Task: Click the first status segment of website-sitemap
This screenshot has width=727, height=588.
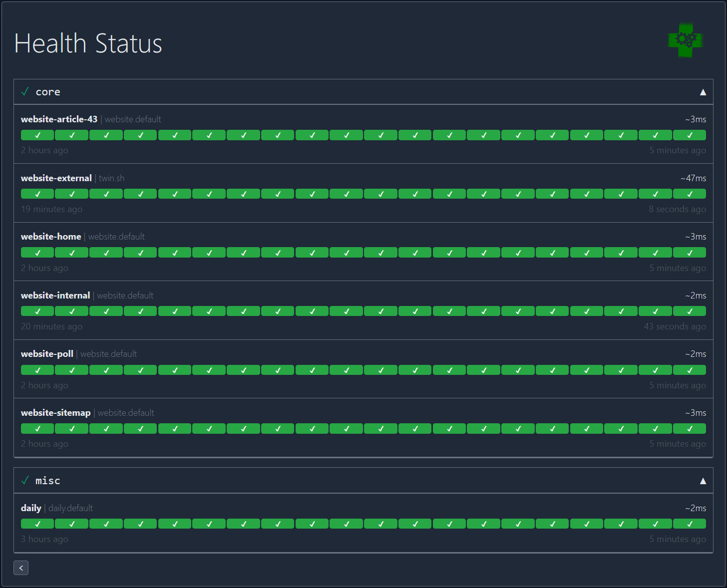Action: tap(37, 428)
